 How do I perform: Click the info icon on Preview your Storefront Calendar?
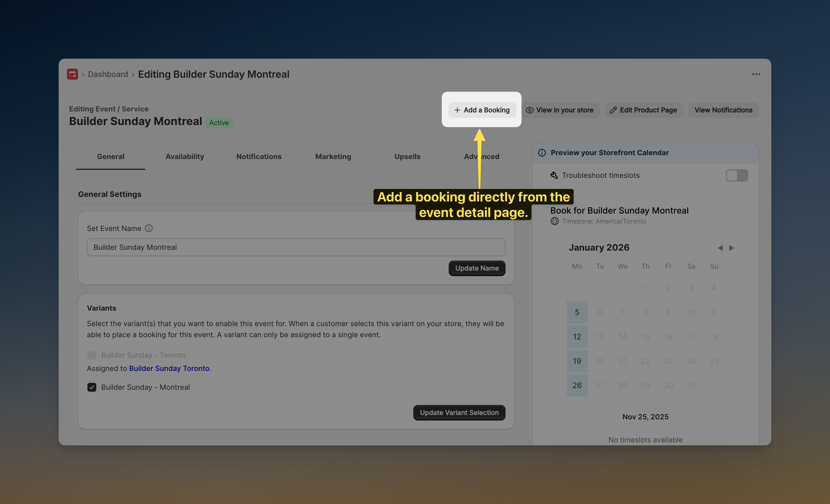542,153
